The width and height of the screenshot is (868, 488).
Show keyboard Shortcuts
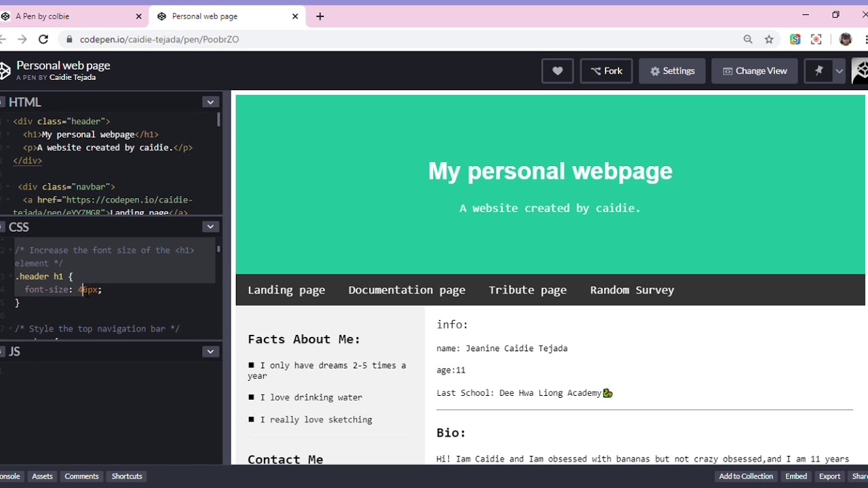tap(127, 476)
